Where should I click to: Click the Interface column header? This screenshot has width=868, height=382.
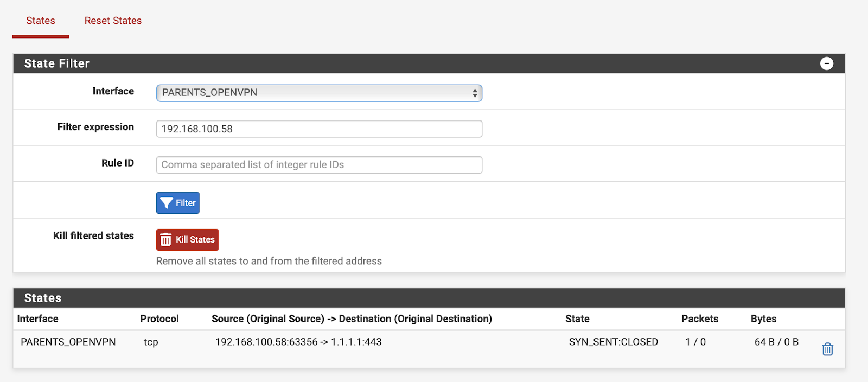coord(38,319)
